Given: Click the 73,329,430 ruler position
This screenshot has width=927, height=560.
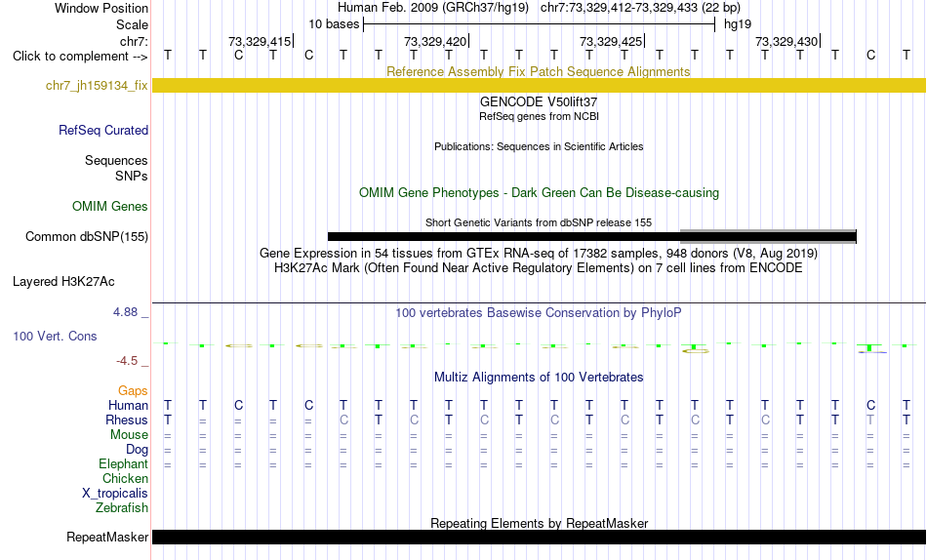Looking at the screenshot, I should coord(786,41).
